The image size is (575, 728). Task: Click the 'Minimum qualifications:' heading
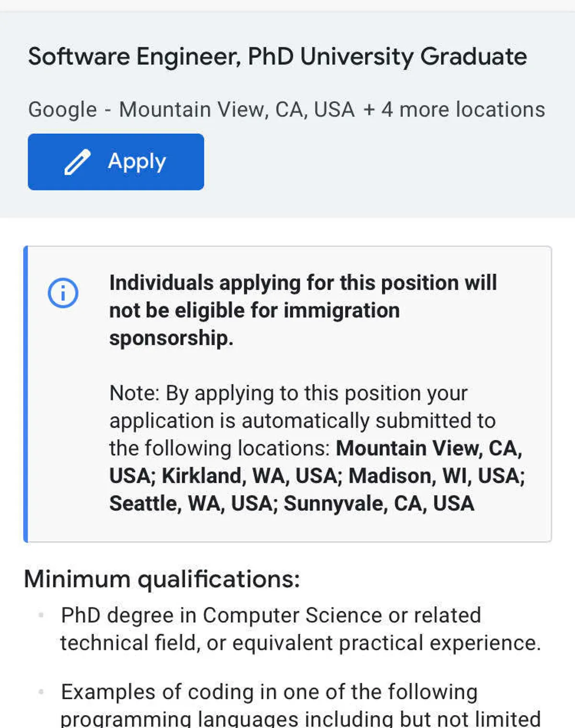[162, 579]
